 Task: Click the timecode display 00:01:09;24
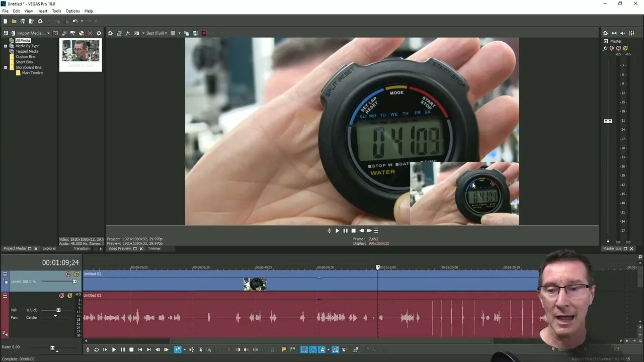60,262
